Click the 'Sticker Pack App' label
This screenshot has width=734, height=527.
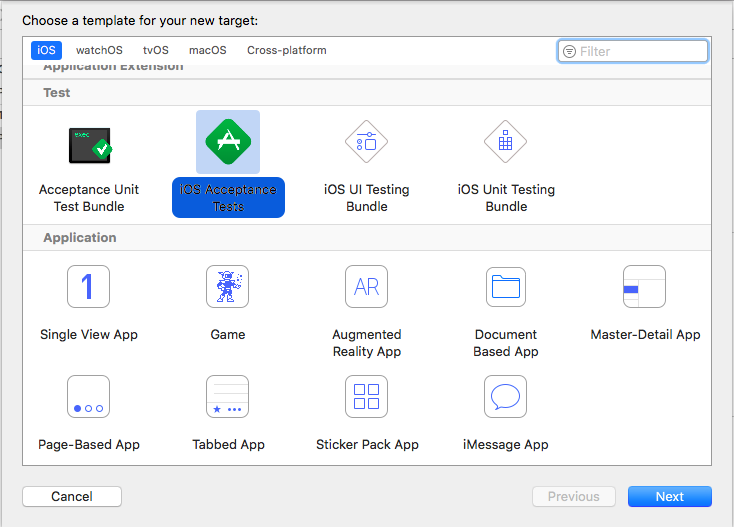(x=367, y=444)
